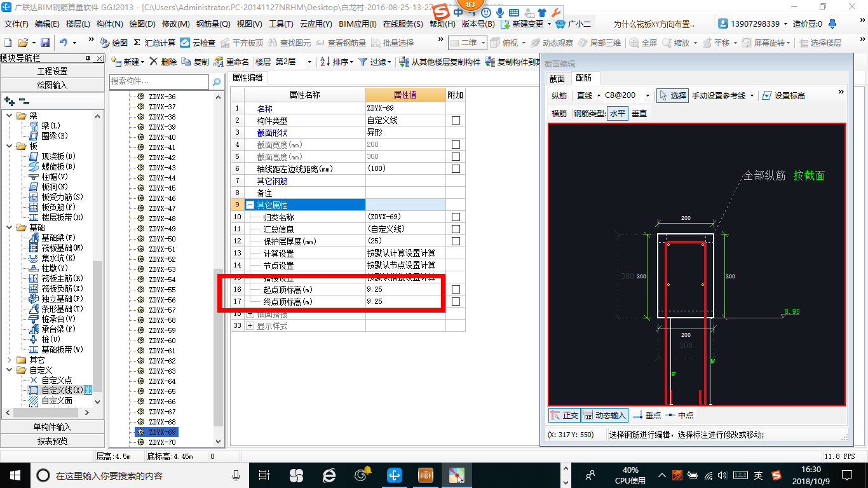This screenshot has height=488, width=868.
Task: Toggle 附加 checkbox for 构件类型
Action: pos(456,121)
